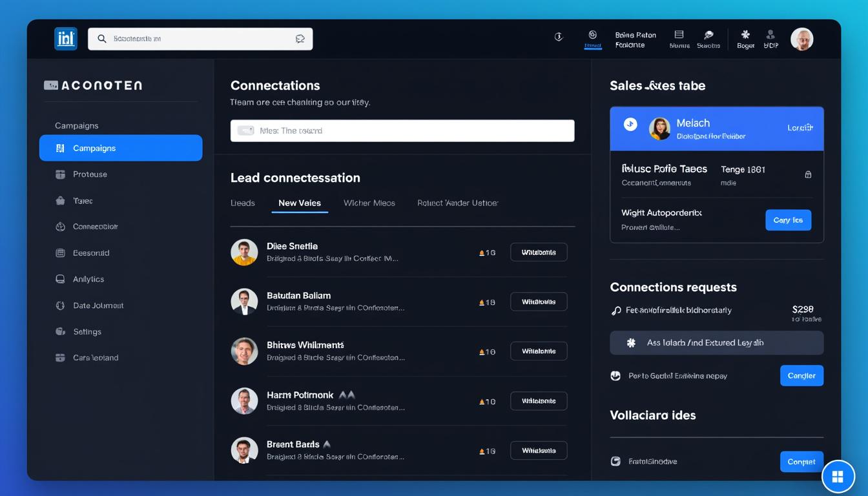The height and width of the screenshot is (496, 868).
Task: Switch to the Lleads tab
Action: (x=243, y=203)
